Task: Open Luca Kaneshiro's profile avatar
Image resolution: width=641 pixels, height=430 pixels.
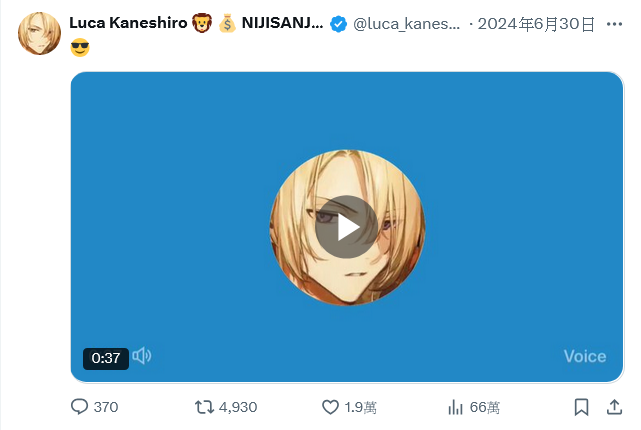Action: (x=39, y=34)
